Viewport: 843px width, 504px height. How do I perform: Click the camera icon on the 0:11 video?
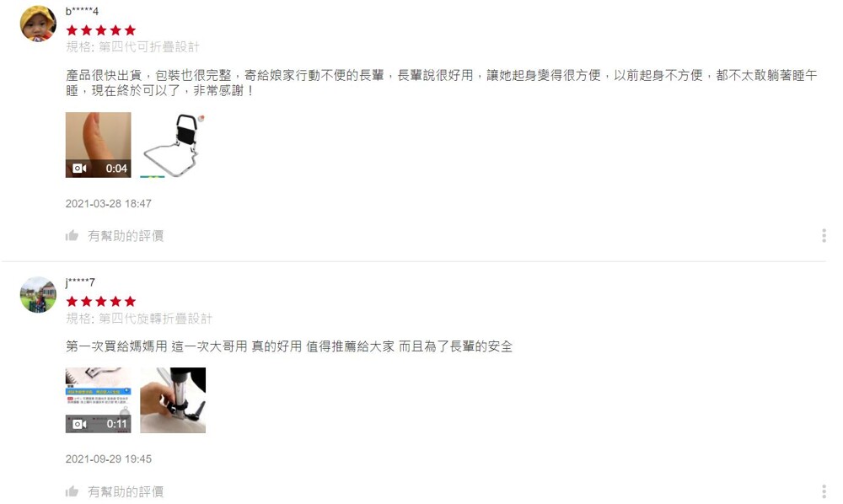point(79,424)
